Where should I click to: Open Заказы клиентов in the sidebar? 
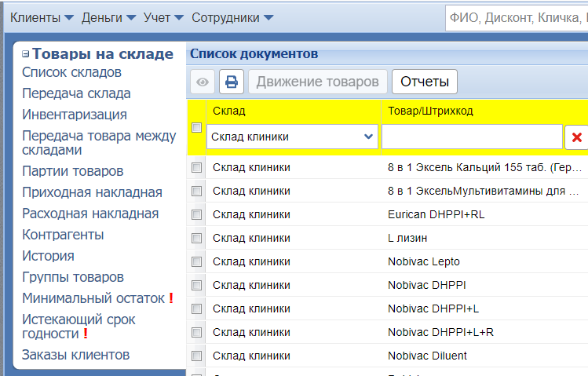click(x=75, y=355)
